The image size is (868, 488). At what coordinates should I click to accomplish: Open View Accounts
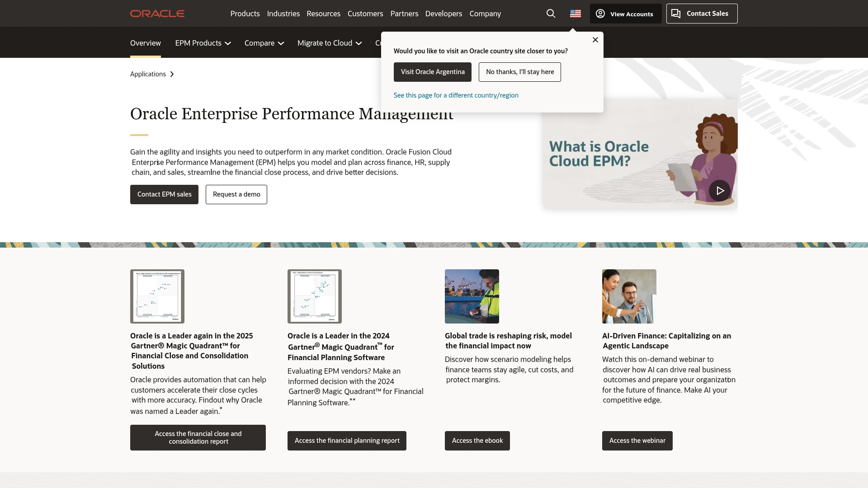(x=626, y=14)
